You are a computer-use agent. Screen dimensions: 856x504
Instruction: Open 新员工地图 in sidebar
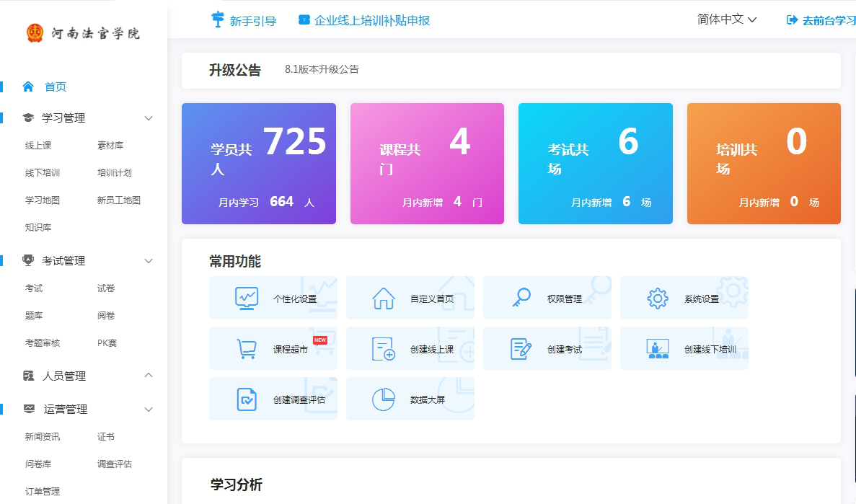click(x=119, y=200)
